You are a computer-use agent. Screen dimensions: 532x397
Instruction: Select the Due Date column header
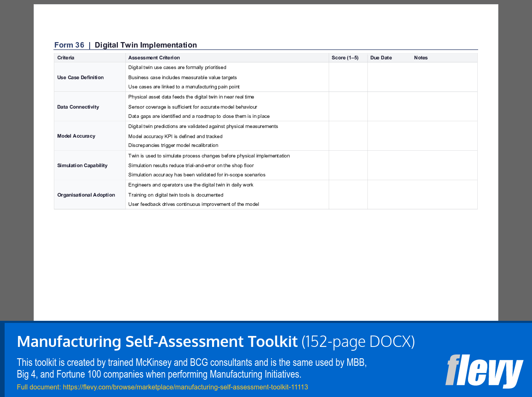381,58
